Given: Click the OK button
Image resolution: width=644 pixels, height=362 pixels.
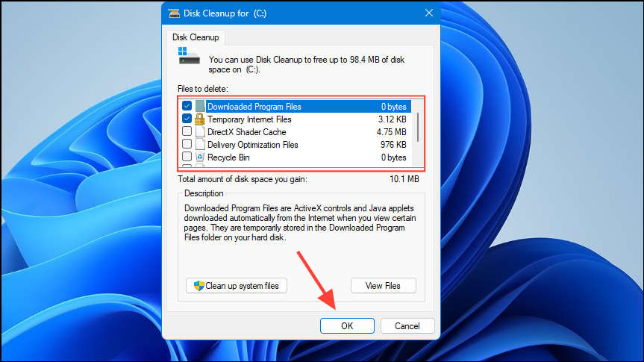Looking at the screenshot, I should [x=347, y=326].
